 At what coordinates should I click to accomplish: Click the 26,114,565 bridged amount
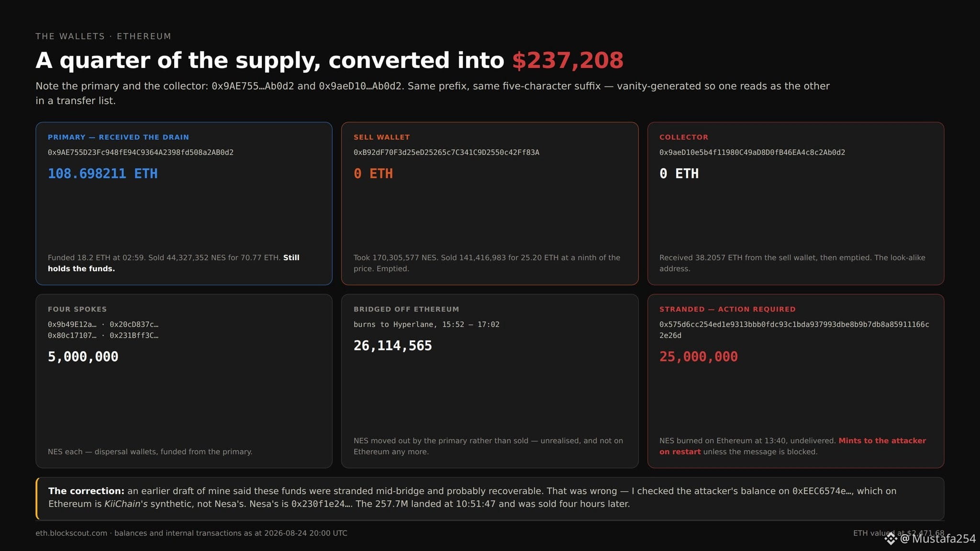click(392, 346)
